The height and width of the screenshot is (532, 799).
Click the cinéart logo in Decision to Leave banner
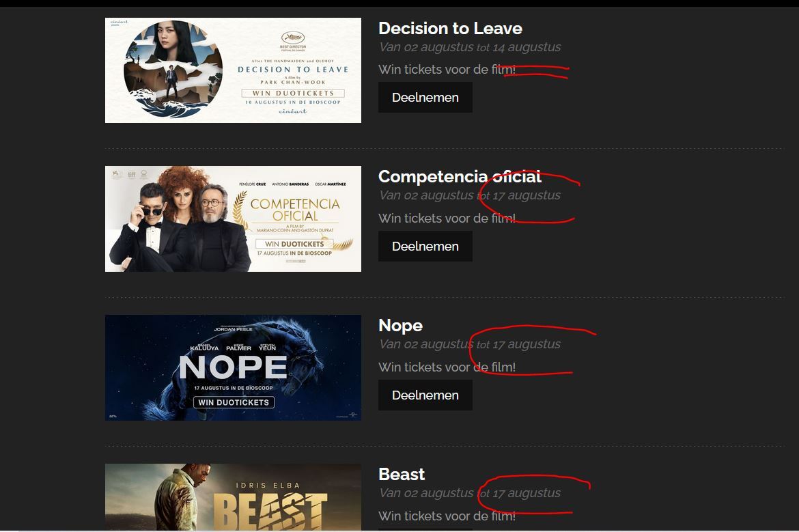293,111
